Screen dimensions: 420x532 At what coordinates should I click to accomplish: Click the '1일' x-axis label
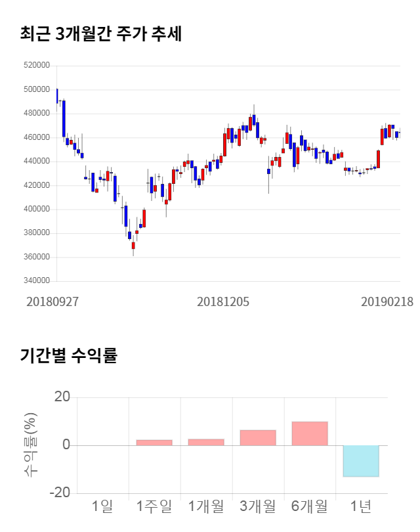tap(103, 506)
